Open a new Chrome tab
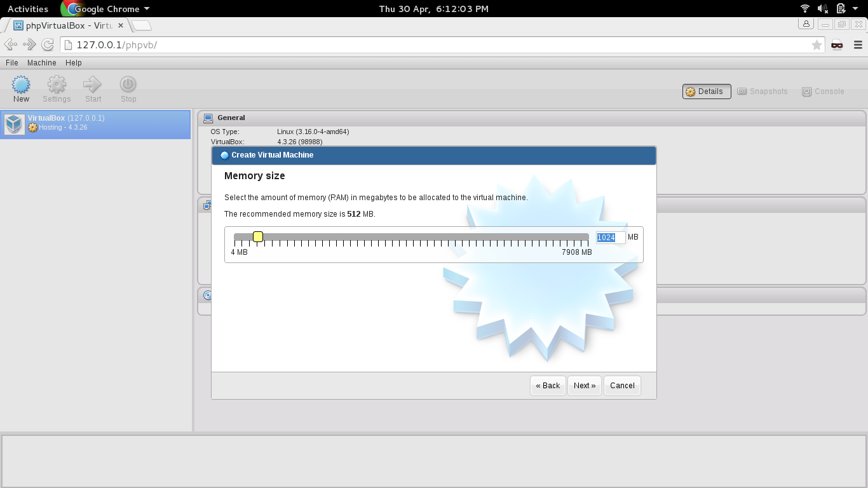The width and height of the screenshot is (868, 488). (142, 25)
